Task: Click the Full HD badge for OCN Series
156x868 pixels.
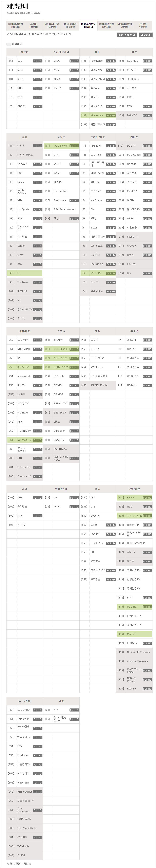Action: (74, 146)
